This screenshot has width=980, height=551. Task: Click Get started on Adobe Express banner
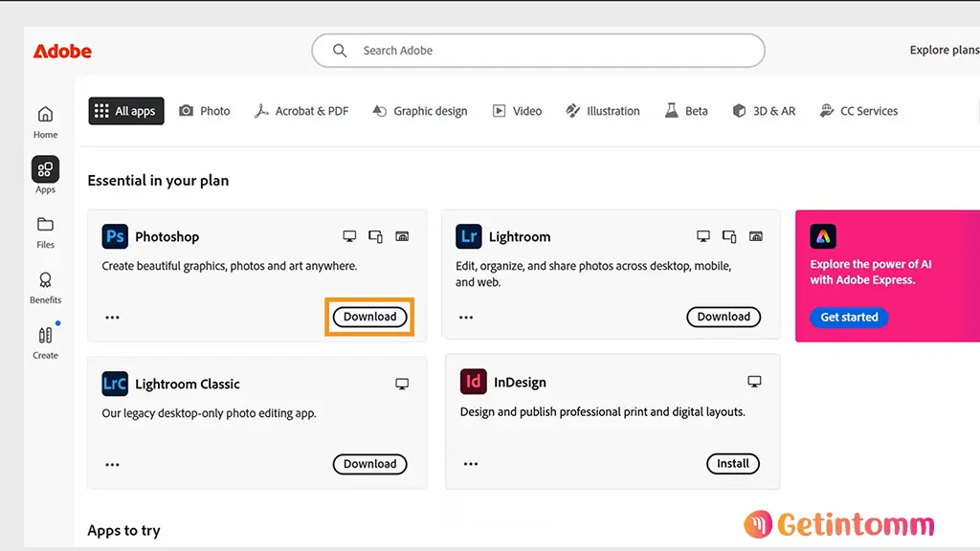point(850,318)
